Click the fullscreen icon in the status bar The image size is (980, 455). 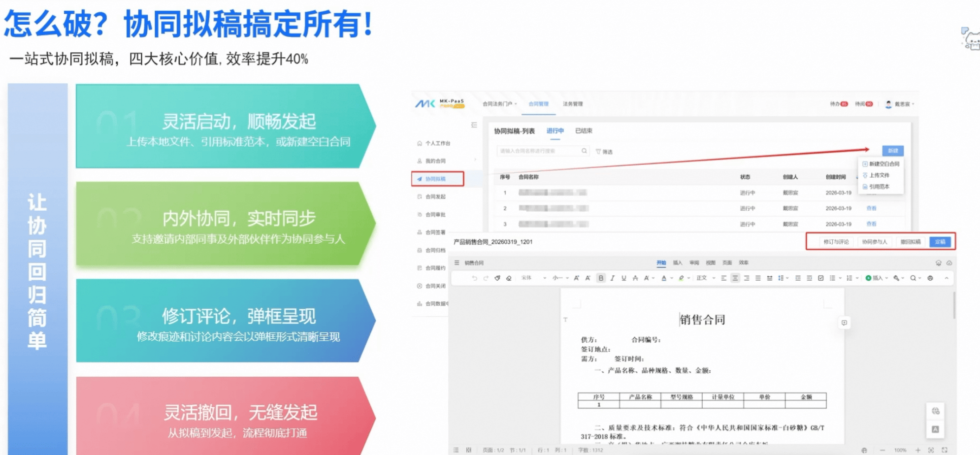point(945,450)
